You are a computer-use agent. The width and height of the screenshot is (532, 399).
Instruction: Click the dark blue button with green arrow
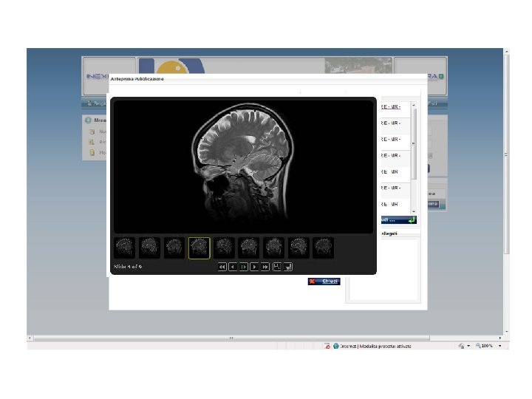(398, 220)
